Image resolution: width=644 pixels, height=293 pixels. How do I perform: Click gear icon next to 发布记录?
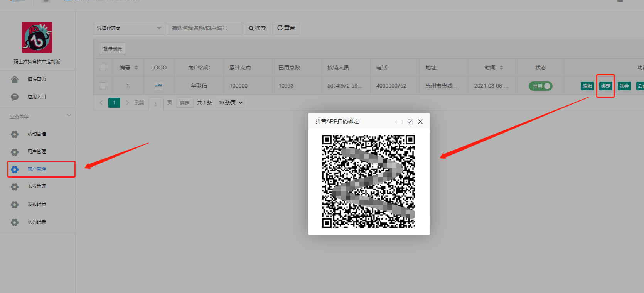(15, 205)
